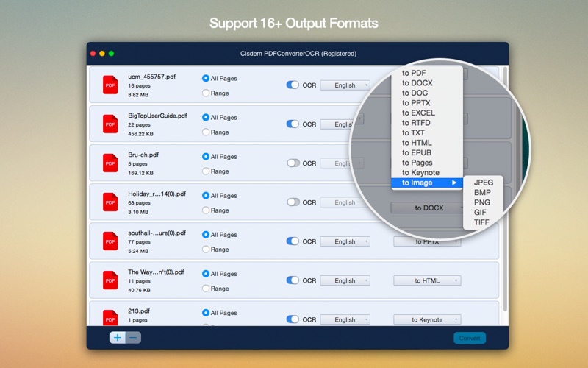
Task: Open the 'to DOCX' output format dropdown
Action: (428, 208)
